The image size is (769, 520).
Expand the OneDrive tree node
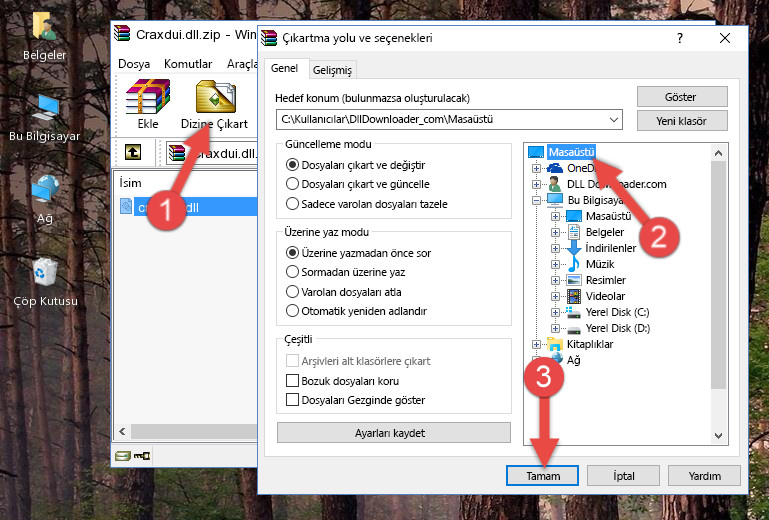(537, 168)
